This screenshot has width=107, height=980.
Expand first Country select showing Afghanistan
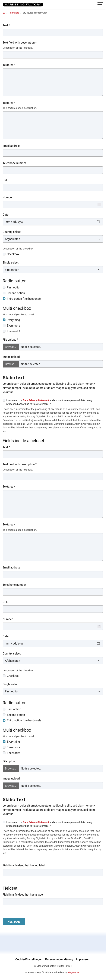[x=53, y=239]
